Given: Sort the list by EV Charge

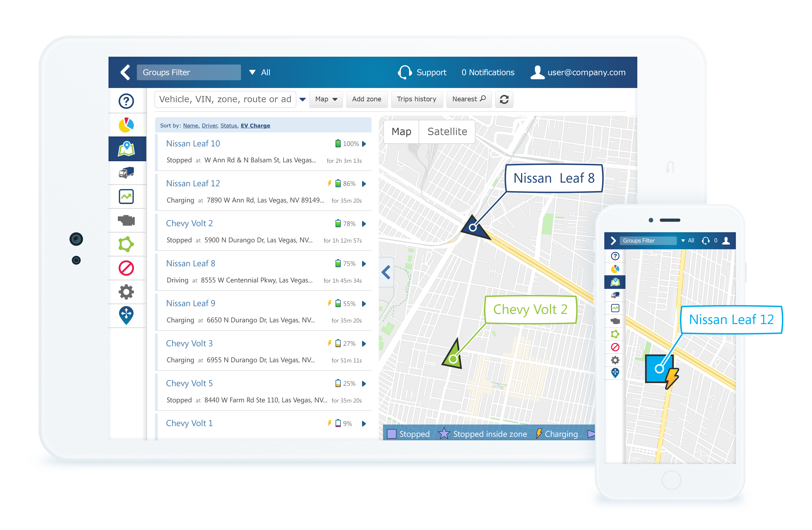Looking at the screenshot, I should tap(255, 125).
